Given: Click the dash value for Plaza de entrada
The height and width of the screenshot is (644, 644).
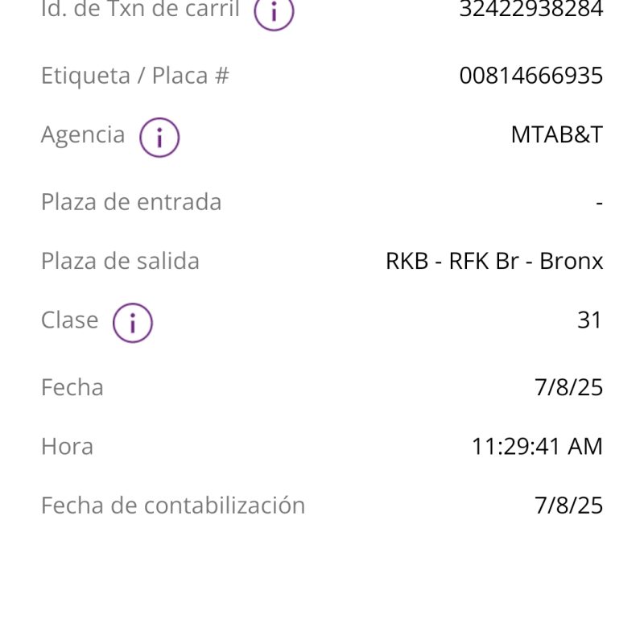Looking at the screenshot, I should coord(599,202).
